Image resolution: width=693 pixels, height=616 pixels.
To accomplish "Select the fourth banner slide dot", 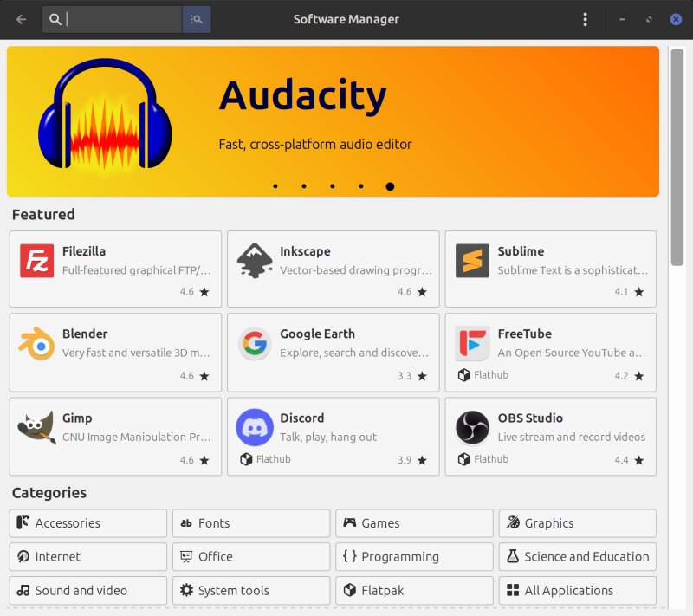I will [x=361, y=186].
